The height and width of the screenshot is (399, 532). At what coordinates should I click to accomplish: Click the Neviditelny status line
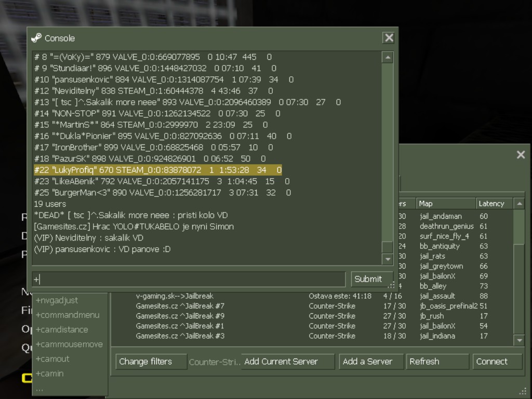coord(153,90)
